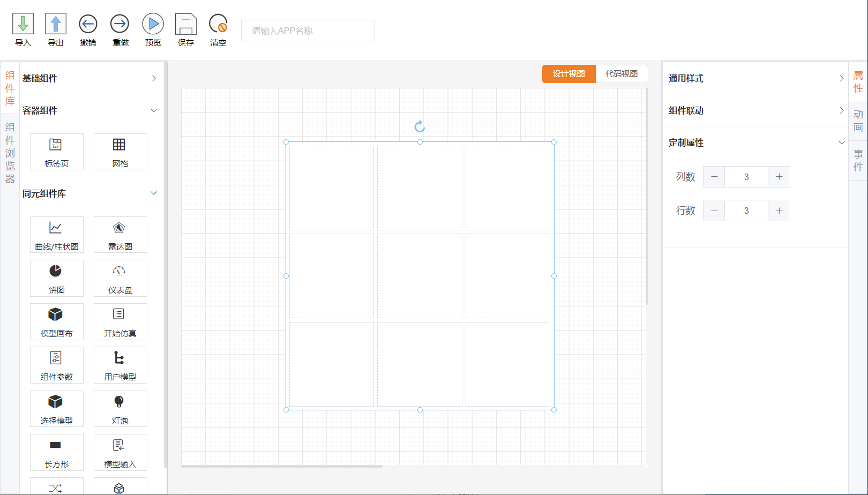Image resolution: width=868 pixels, height=495 pixels.
Task: Focus the APP name input field
Action: tap(308, 31)
